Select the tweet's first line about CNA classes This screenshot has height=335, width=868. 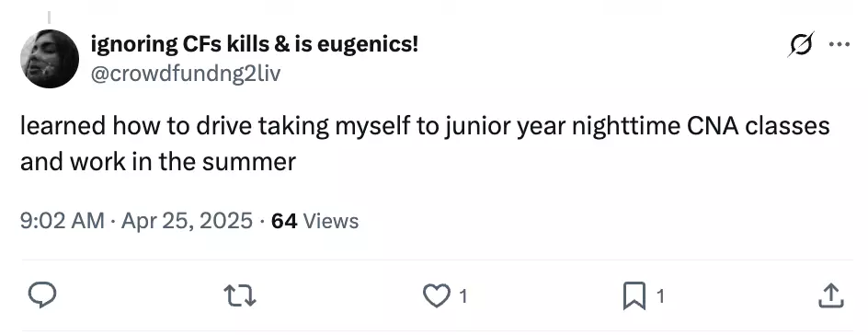pyautogui.click(x=425, y=127)
